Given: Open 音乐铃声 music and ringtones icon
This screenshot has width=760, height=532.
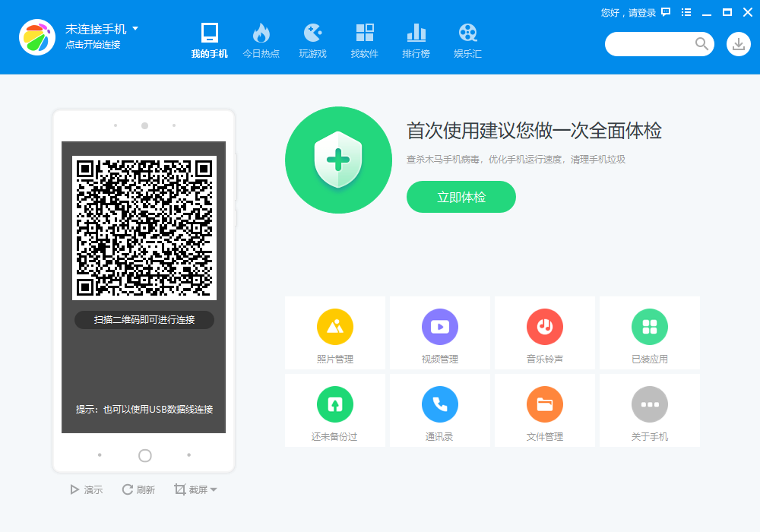Looking at the screenshot, I should pyautogui.click(x=544, y=327).
